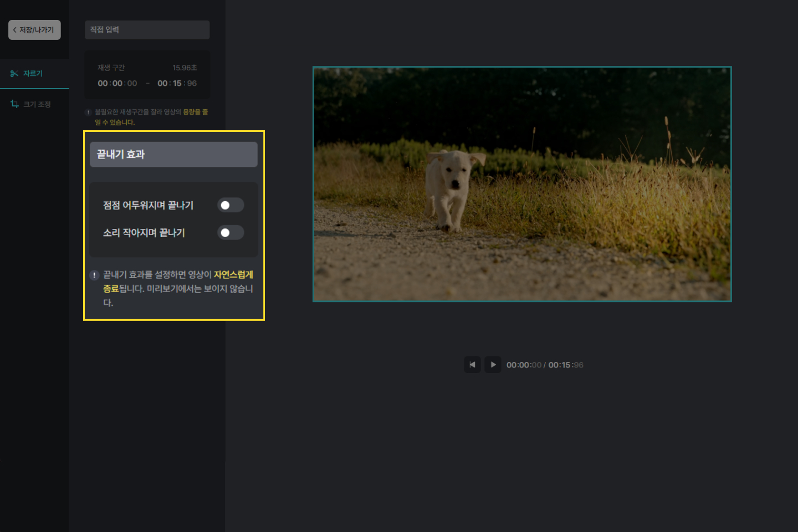The width and height of the screenshot is (798, 532).
Task: Enable the 점점 어두워지며 끝나기 toggle
Action: coord(231,206)
